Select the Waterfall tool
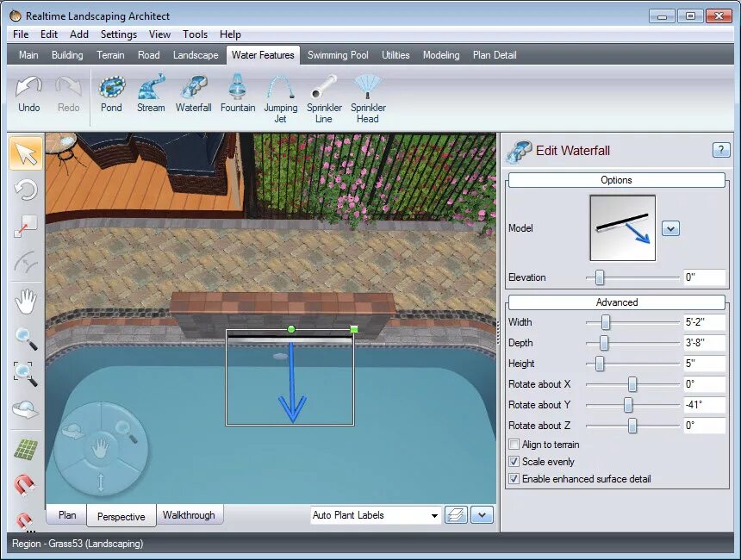 194,95
